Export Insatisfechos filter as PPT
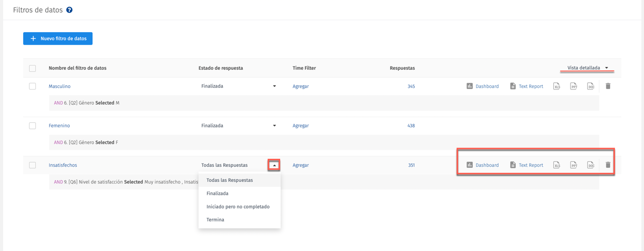Viewport: 644px width, 251px height. coord(573,165)
